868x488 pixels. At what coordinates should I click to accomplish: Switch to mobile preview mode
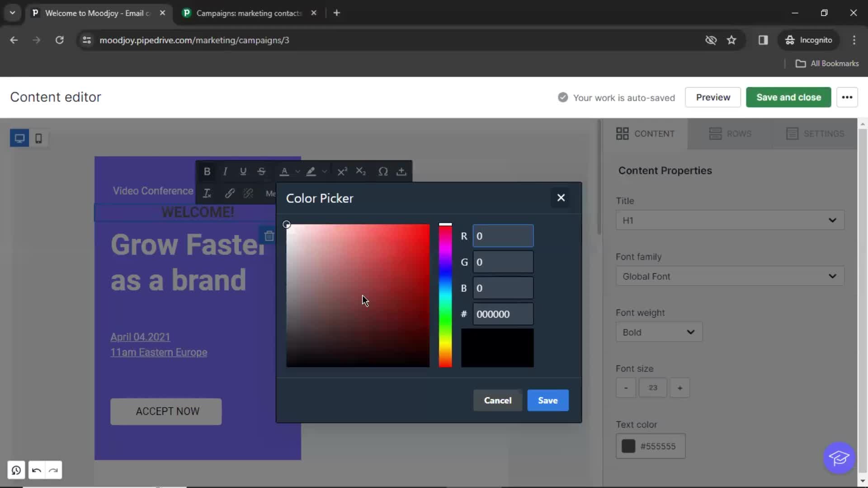pyautogui.click(x=39, y=138)
